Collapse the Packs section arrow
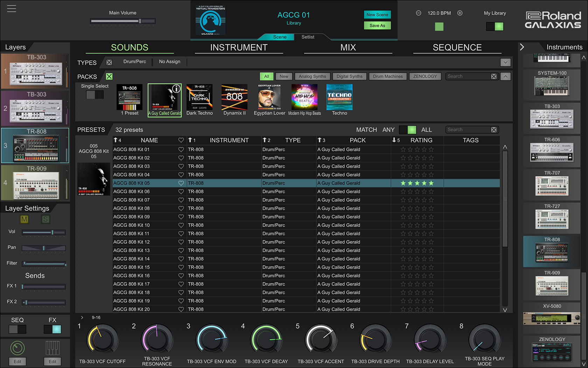This screenshot has width=588, height=368. coord(505,76)
